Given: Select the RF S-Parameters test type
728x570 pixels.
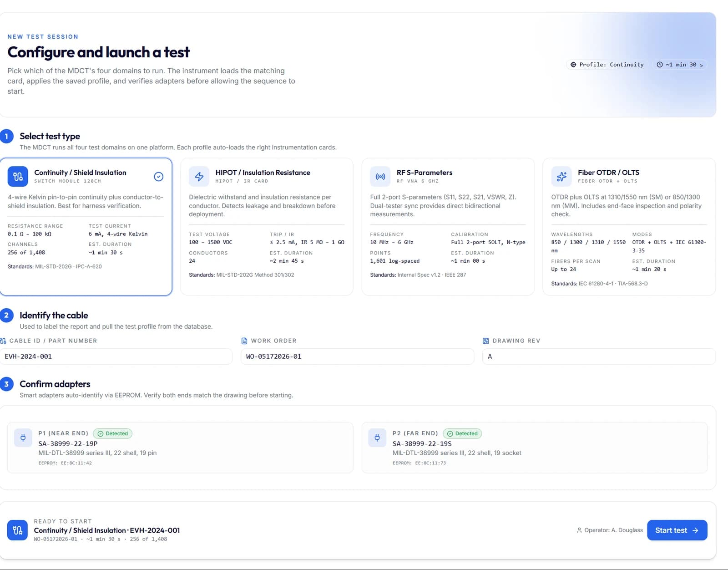Looking at the screenshot, I should (x=448, y=227).
